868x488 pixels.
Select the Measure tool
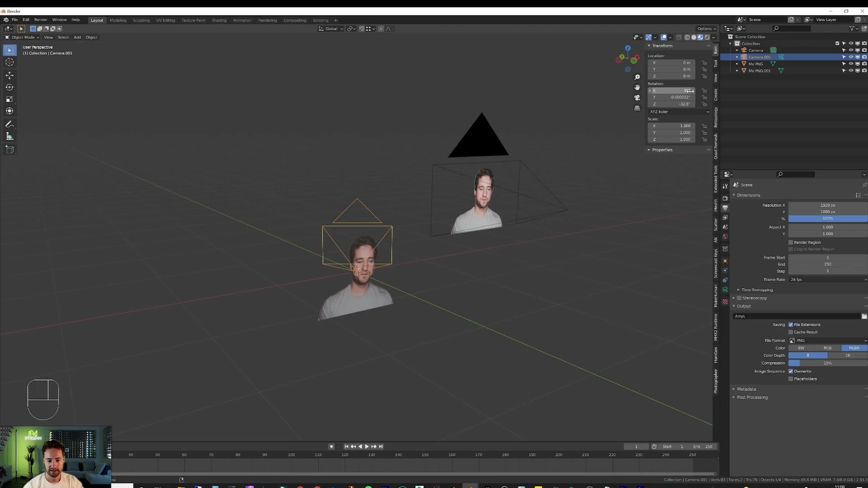[9, 136]
